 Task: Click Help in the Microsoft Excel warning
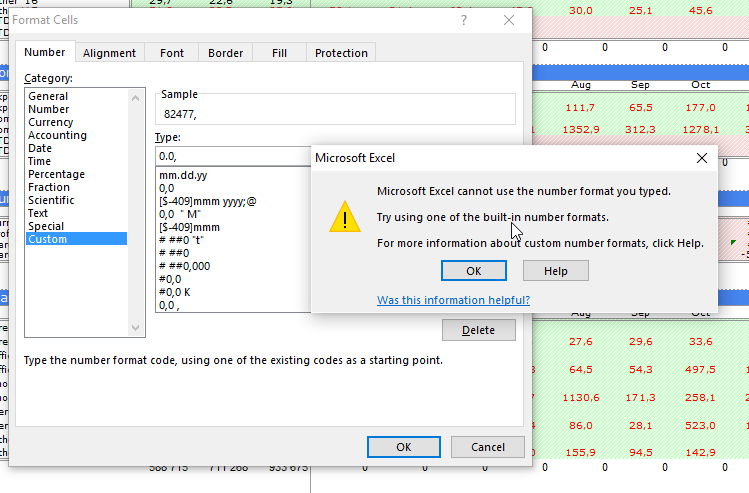tap(556, 271)
